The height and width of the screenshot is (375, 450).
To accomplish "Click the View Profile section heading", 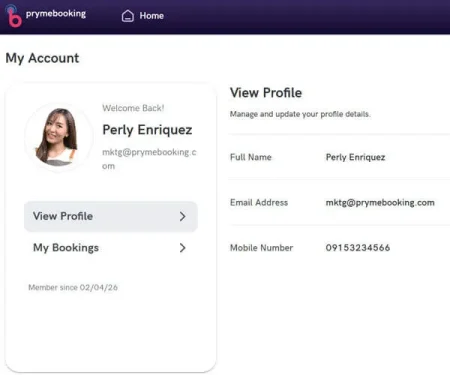I will (x=266, y=93).
